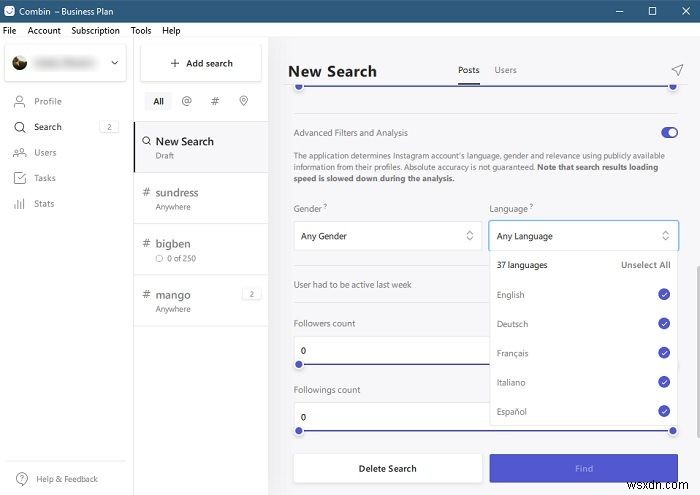Click the Combin app logo icon

tap(9, 11)
